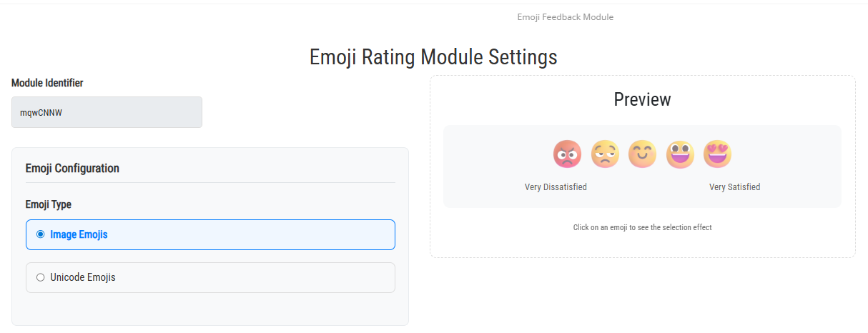The width and height of the screenshot is (868, 333).
Task: Click the Very Dissatisfied label
Action: tap(556, 187)
